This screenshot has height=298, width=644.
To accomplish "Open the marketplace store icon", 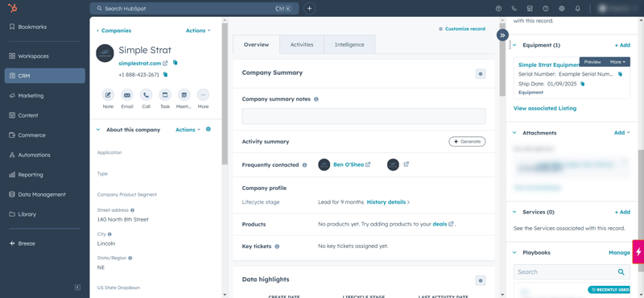I will 530,8.
